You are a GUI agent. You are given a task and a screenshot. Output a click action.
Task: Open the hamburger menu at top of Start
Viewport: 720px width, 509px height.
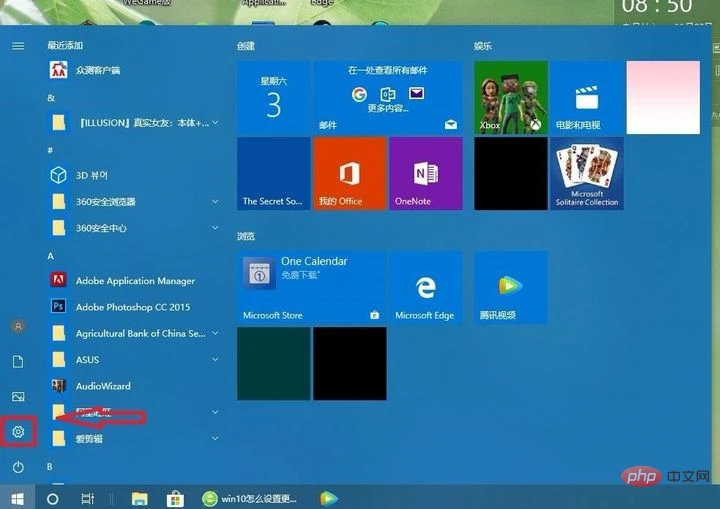18,46
